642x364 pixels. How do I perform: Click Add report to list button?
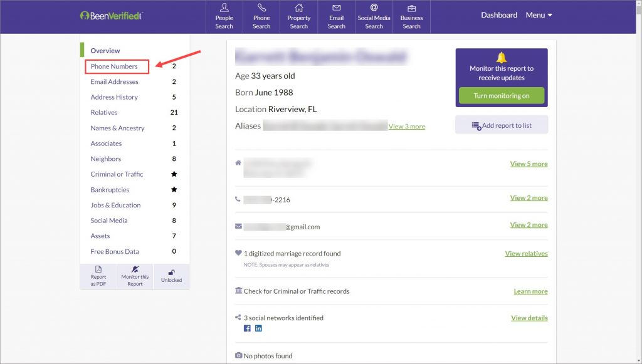click(501, 125)
